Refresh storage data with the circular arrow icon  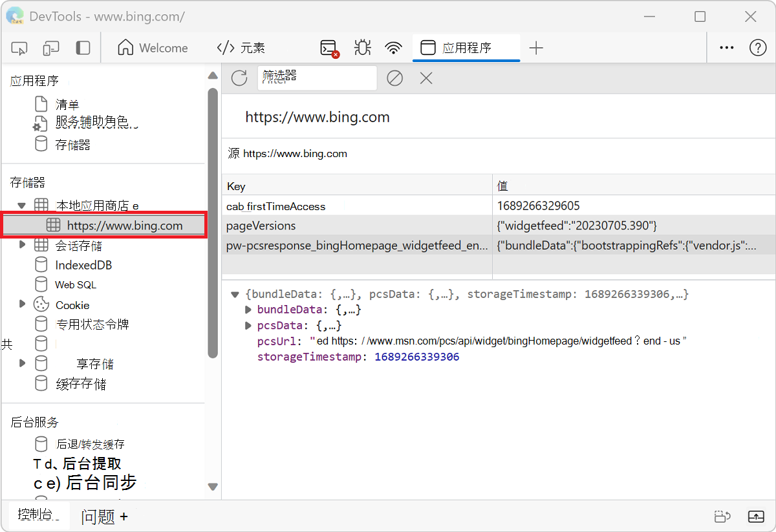click(239, 78)
